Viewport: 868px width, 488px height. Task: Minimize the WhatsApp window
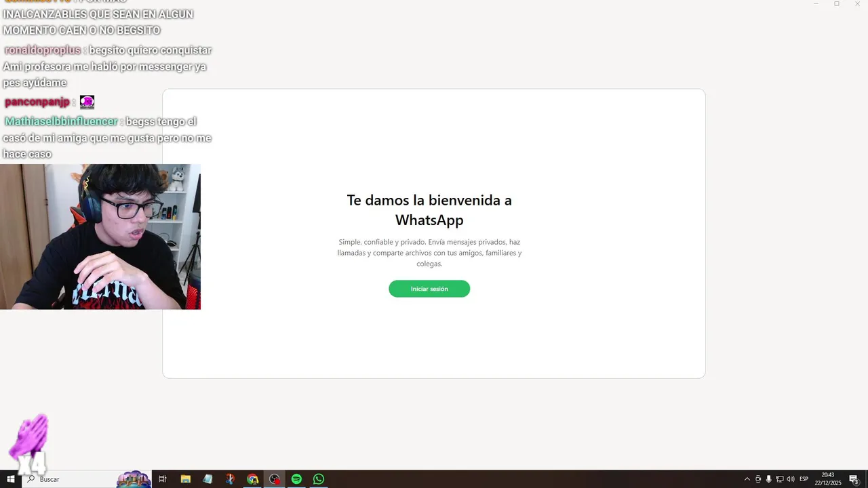816,4
